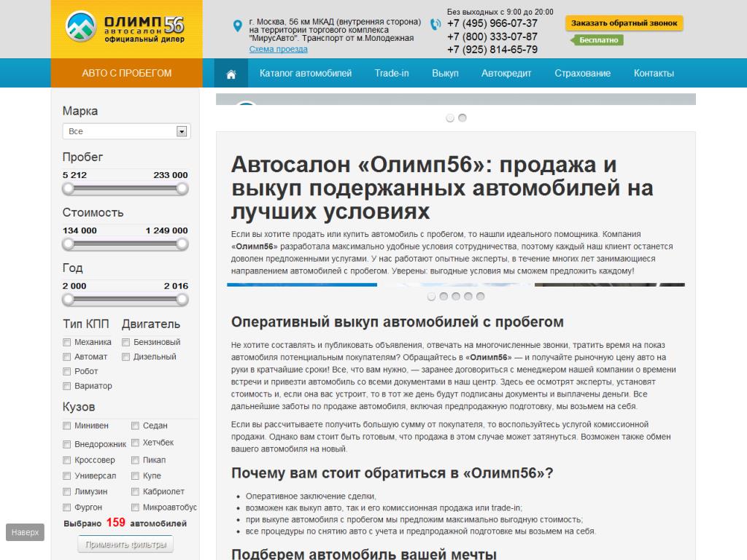Click the map pin location icon
This screenshot has height=560, width=747.
pyautogui.click(x=237, y=26)
